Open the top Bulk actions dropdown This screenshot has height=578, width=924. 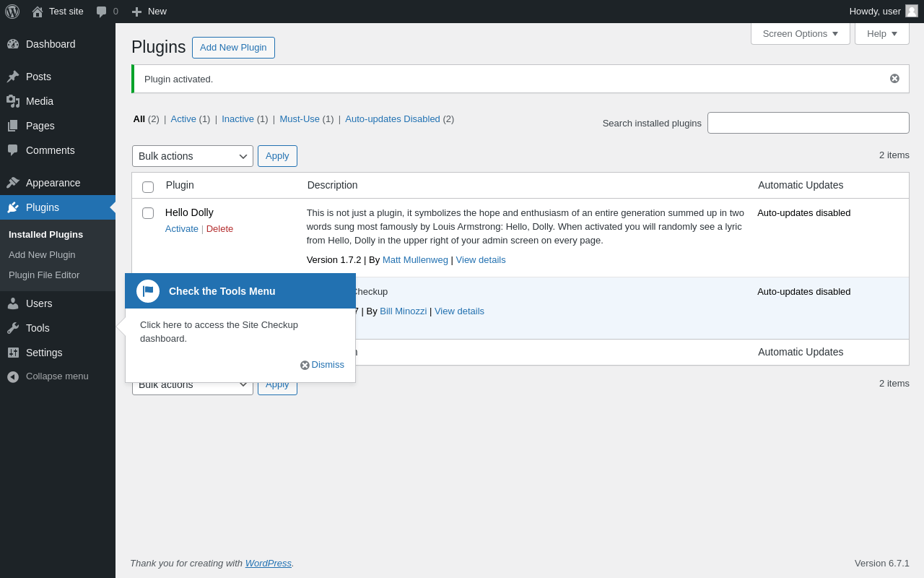pyautogui.click(x=193, y=156)
